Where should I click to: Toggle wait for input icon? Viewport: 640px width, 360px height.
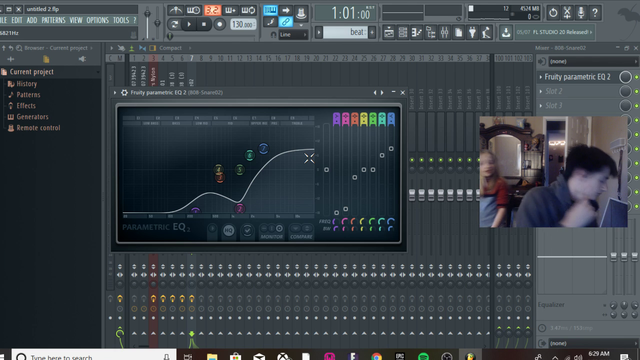coord(193,10)
